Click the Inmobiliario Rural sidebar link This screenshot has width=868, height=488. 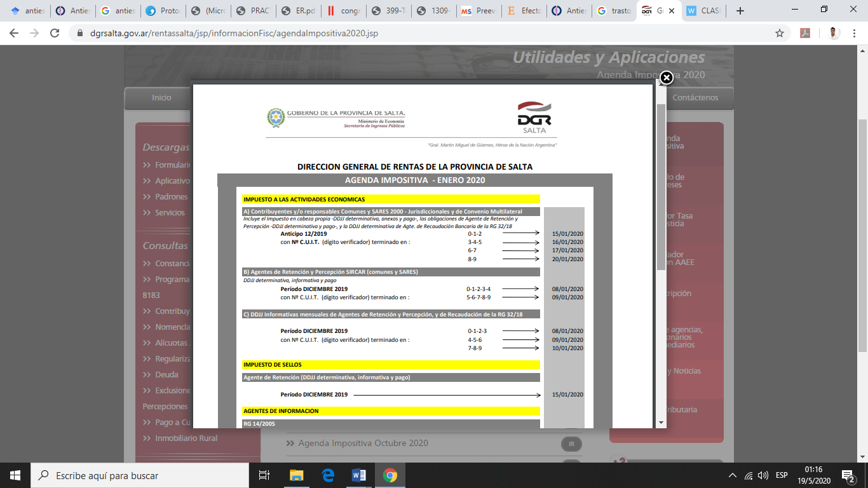[186, 438]
